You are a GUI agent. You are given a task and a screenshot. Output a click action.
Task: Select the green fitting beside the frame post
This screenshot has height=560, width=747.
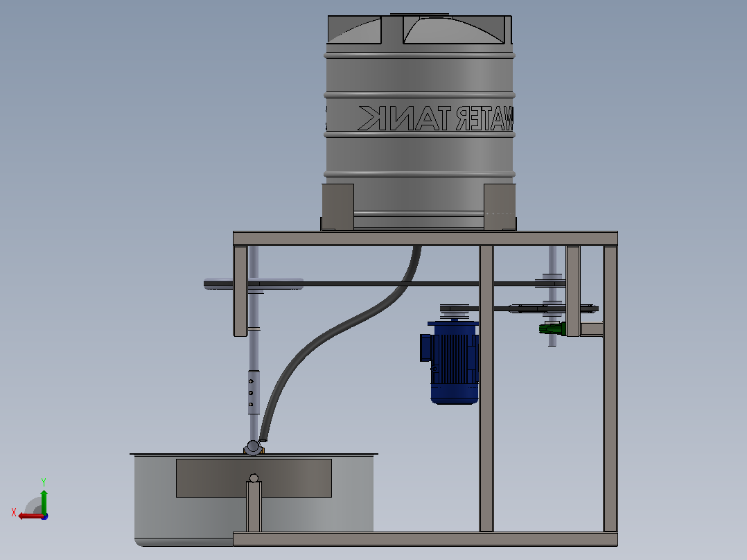point(552,329)
